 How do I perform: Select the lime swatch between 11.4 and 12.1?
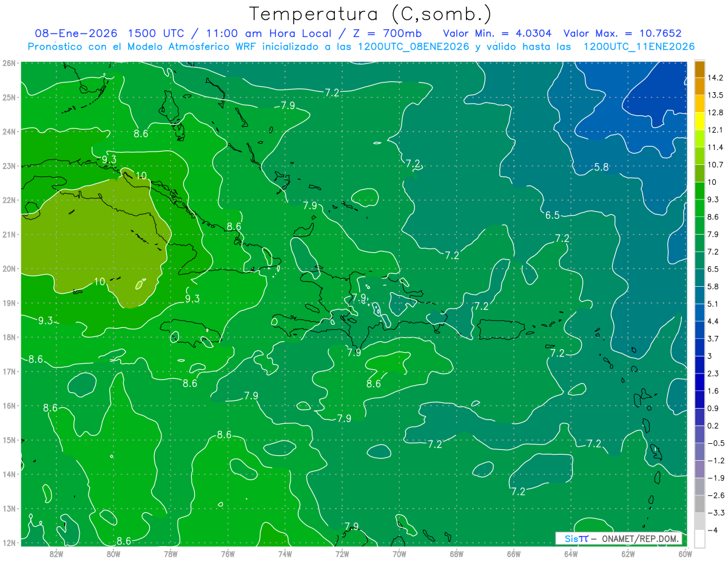pyautogui.click(x=699, y=139)
